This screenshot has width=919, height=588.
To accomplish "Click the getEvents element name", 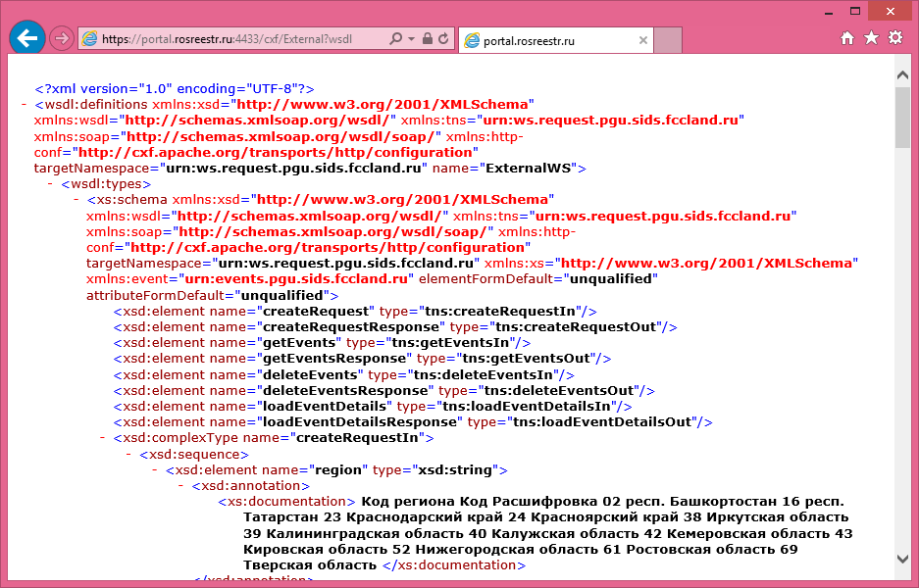I will [x=299, y=343].
